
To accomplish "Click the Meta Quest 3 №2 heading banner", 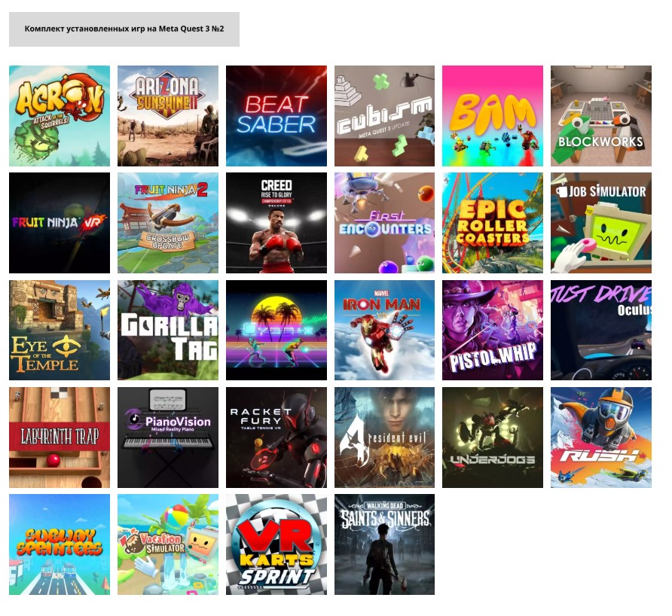I will coord(124,29).
